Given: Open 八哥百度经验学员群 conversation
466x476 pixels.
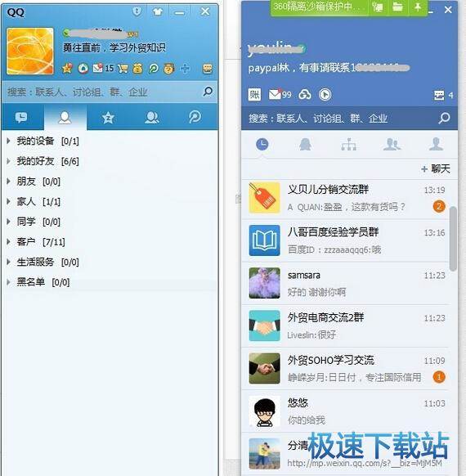Looking at the screenshot, I should pos(346,240).
